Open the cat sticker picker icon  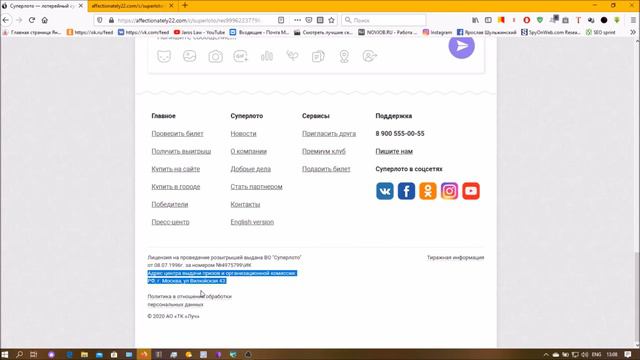point(164,56)
